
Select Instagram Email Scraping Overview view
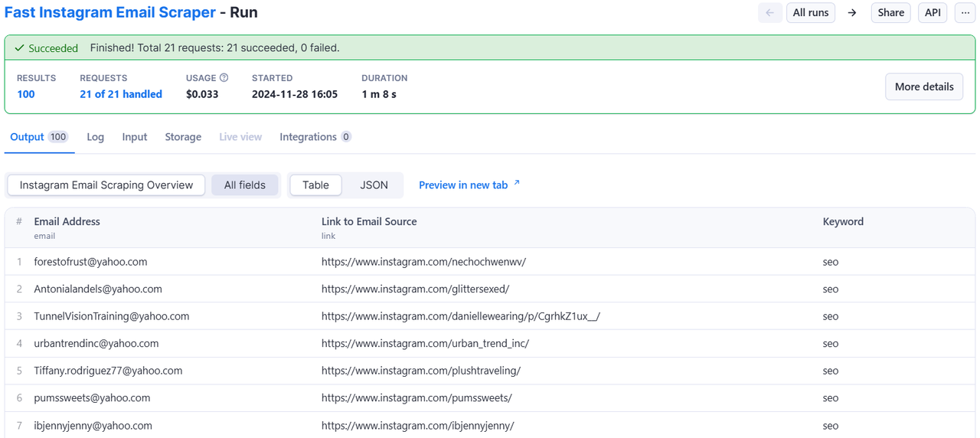[x=106, y=185]
